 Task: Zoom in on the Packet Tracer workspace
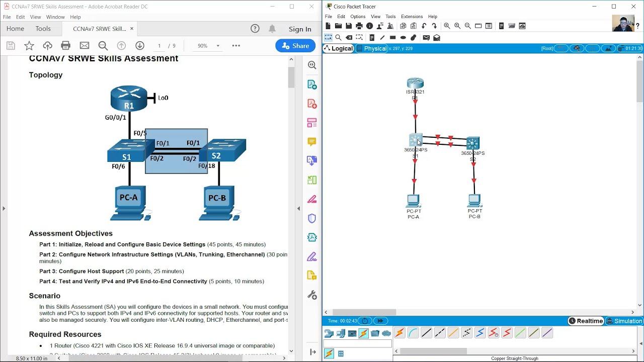pyautogui.click(x=447, y=26)
